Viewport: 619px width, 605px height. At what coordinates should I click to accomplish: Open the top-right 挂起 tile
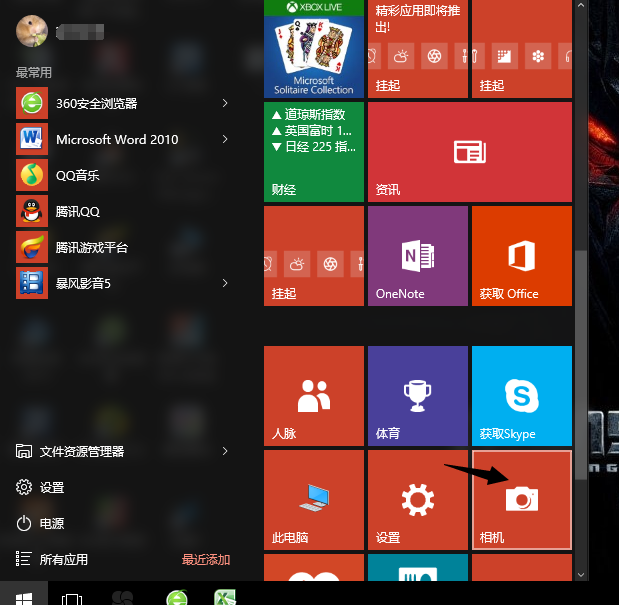(x=522, y=49)
